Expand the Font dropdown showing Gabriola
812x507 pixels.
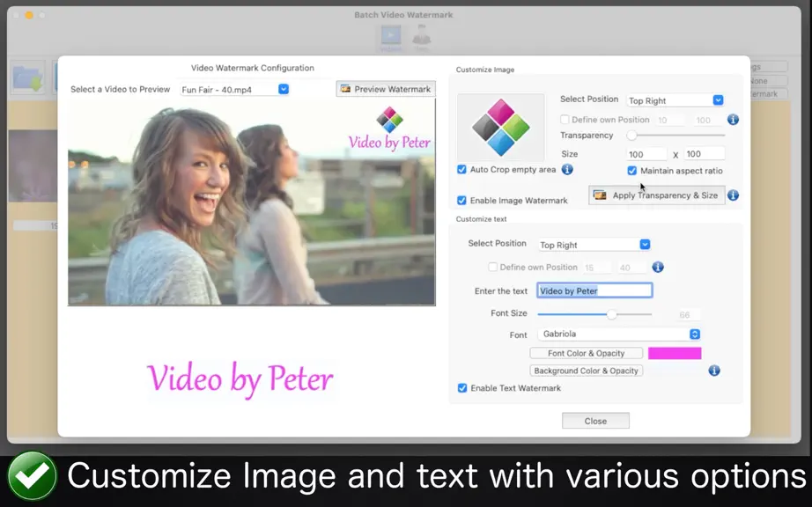coord(619,334)
